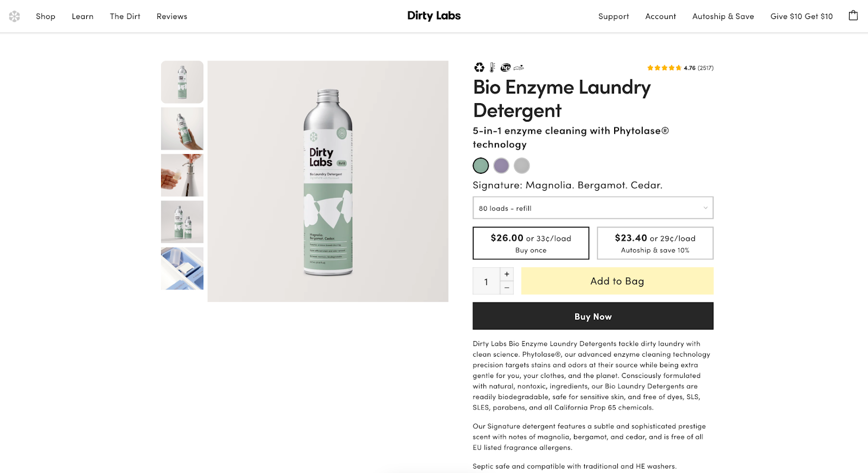Increase quantity with the plus stepper
The image size is (868, 473).
point(507,274)
